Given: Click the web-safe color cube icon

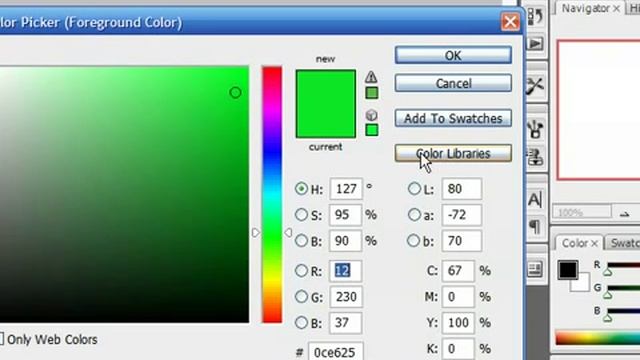Looking at the screenshot, I should click(x=371, y=115).
